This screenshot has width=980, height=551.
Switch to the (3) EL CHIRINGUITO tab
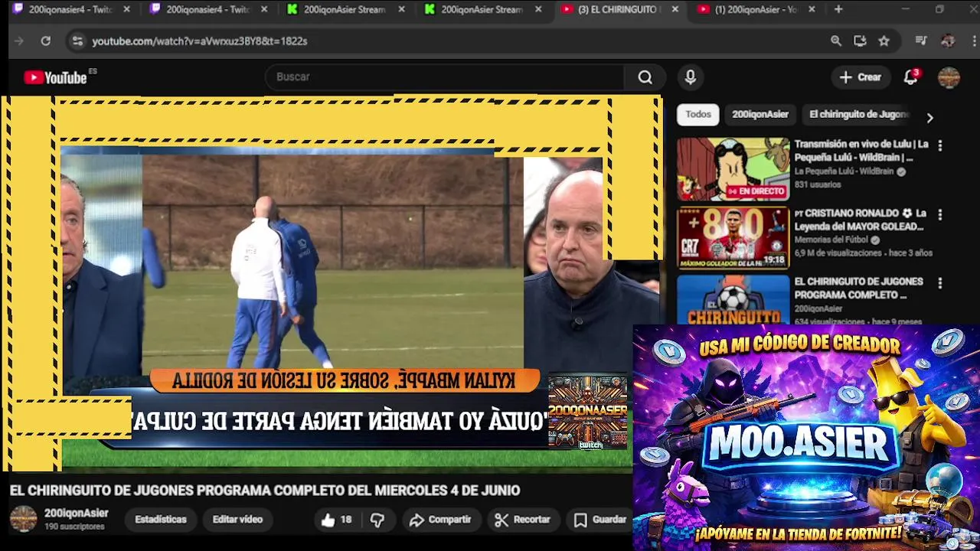[617, 9]
